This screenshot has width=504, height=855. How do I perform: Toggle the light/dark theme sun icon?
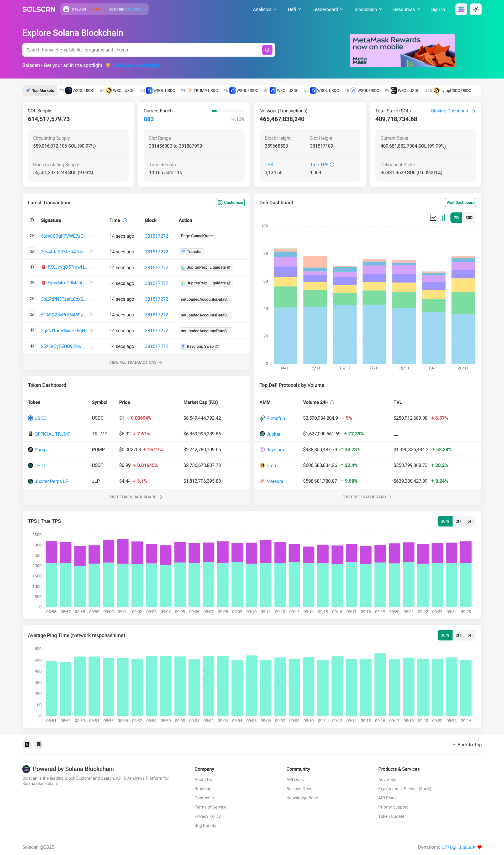475,9
